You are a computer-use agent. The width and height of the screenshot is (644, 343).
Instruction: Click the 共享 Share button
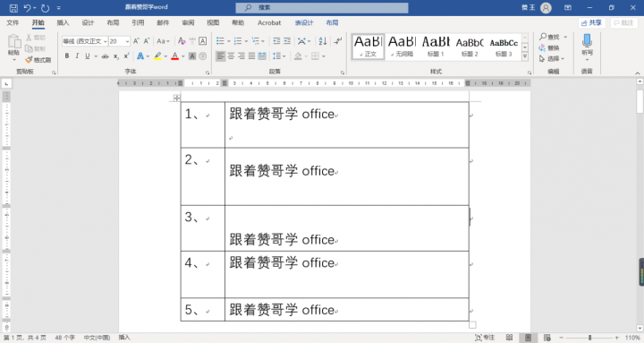tap(592, 23)
